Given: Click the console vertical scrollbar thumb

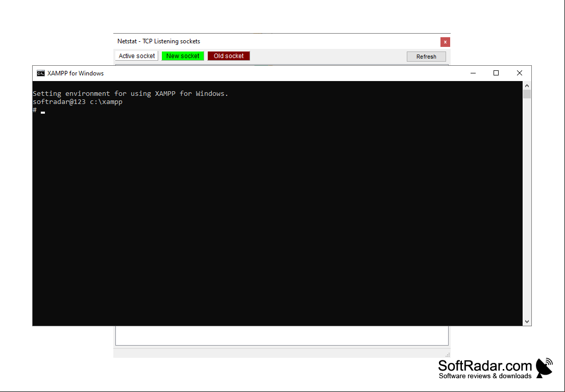Looking at the screenshot, I should coord(527,94).
